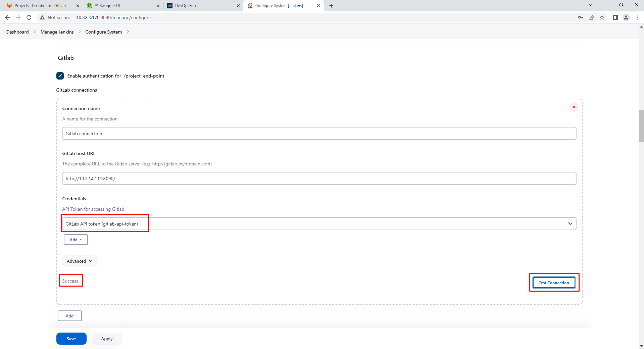
Task: Click Configure System breadcrumb
Action: [x=104, y=32]
